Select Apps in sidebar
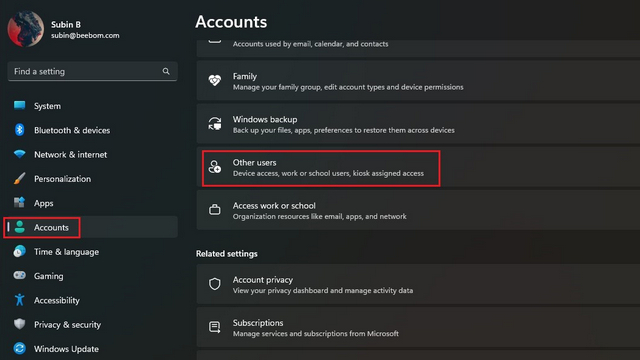 92,203
